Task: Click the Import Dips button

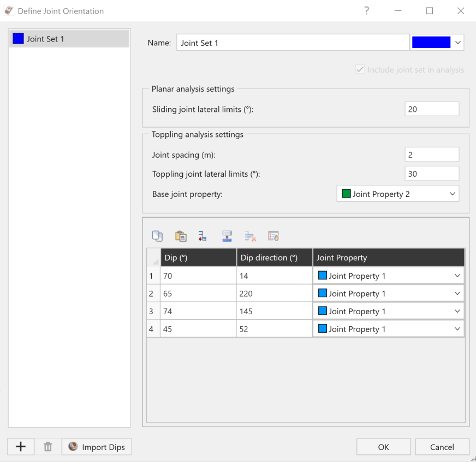Action: coord(97,447)
